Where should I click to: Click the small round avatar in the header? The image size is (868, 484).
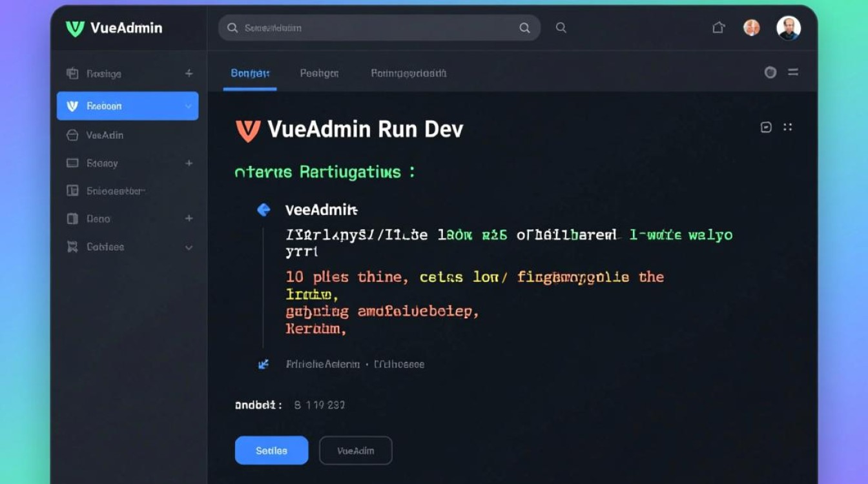752,27
